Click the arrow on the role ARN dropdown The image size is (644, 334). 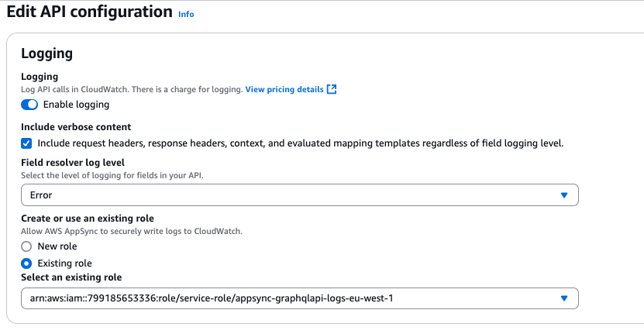[x=564, y=298]
